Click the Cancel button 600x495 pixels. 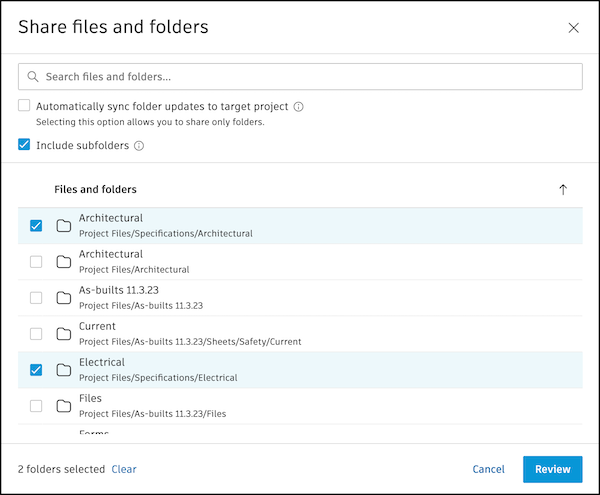488,469
